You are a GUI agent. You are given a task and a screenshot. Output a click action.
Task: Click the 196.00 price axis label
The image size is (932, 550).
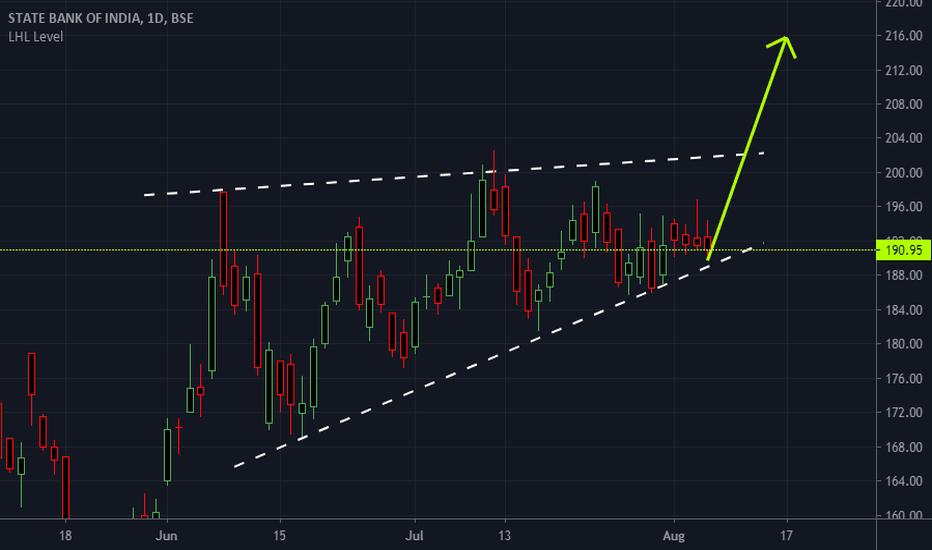pos(903,206)
